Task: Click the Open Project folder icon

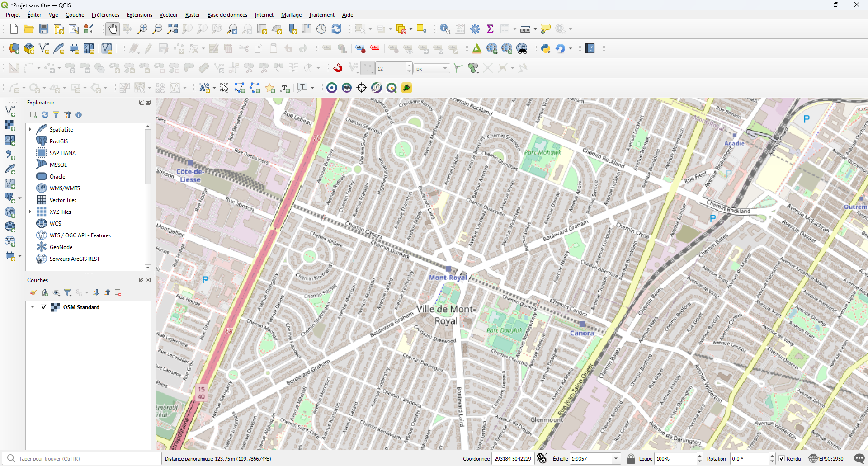Action: [29, 29]
